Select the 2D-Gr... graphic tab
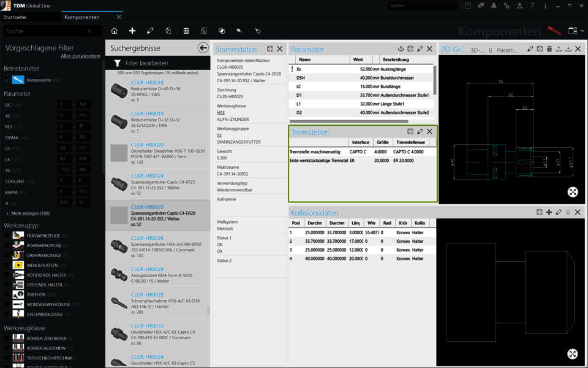588x368 pixels. click(x=453, y=50)
